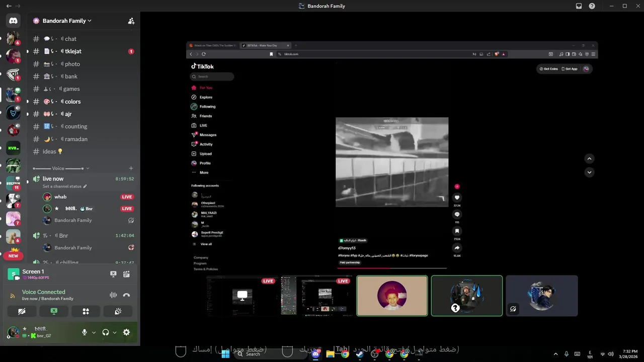Like the video in the TikTok stream
This screenshot has height=362, width=644.
457,198
